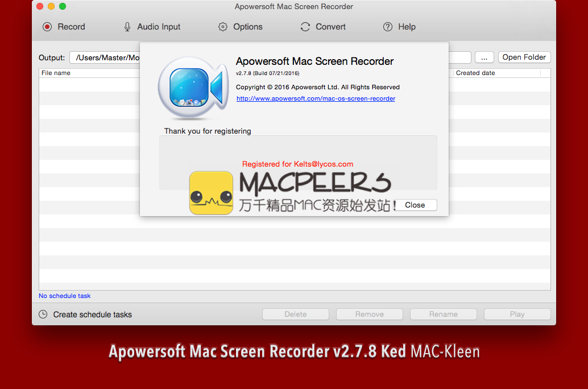Click the Apowersoft camera logo in About dialog
Screen dimensions: 588x389
(193, 88)
